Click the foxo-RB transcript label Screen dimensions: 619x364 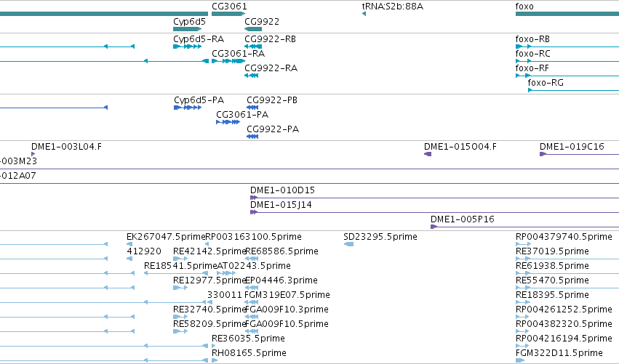click(x=532, y=39)
